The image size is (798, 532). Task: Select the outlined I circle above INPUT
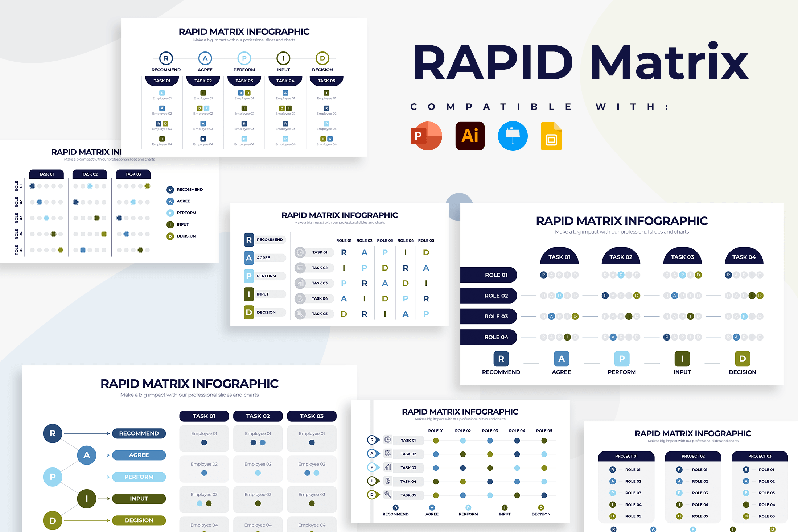click(x=283, y=58)
